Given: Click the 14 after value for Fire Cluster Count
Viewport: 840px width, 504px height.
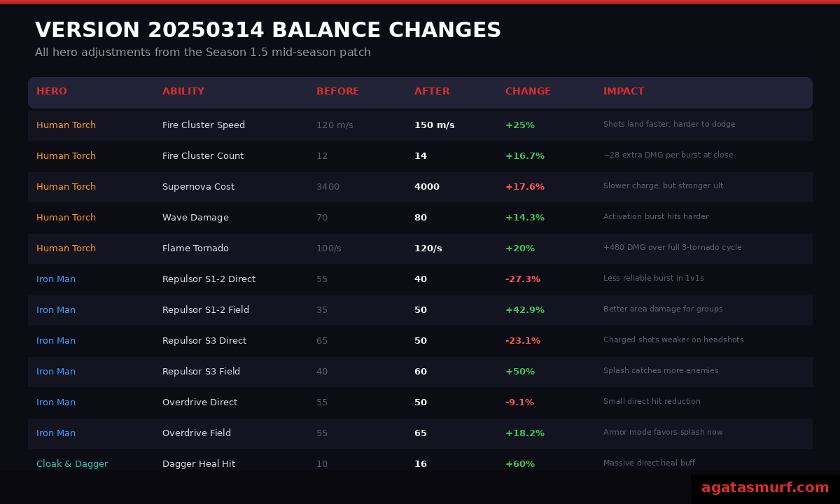Looking at the screenshot, I should point(421,156).
